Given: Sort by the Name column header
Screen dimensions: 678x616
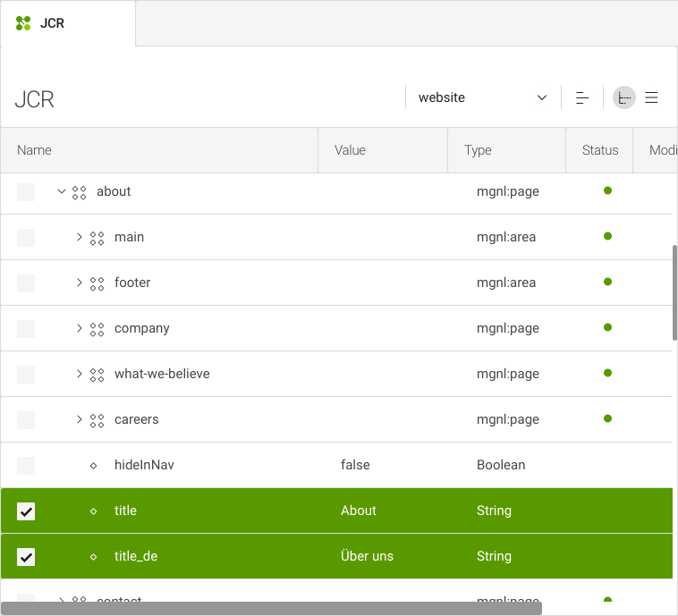Looking at the screenshot, I should 159,150.
